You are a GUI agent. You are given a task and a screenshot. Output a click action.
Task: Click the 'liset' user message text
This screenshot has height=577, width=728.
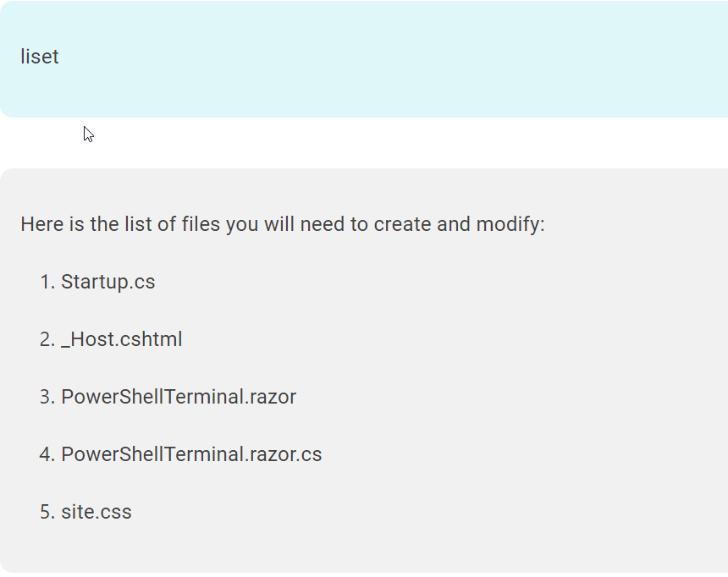point(40,57)
